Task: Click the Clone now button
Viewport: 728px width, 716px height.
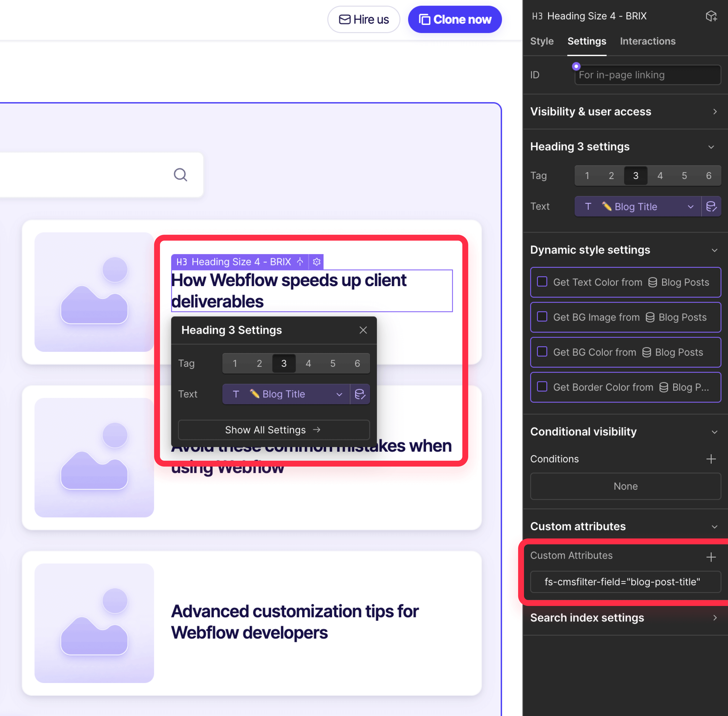Action: coord(455,20)
